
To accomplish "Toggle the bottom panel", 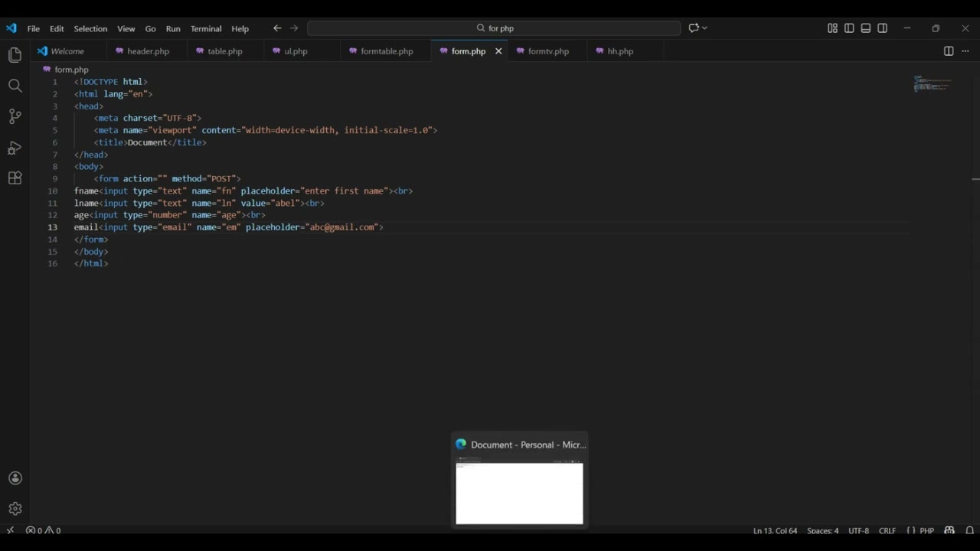I will pos(866,28).
